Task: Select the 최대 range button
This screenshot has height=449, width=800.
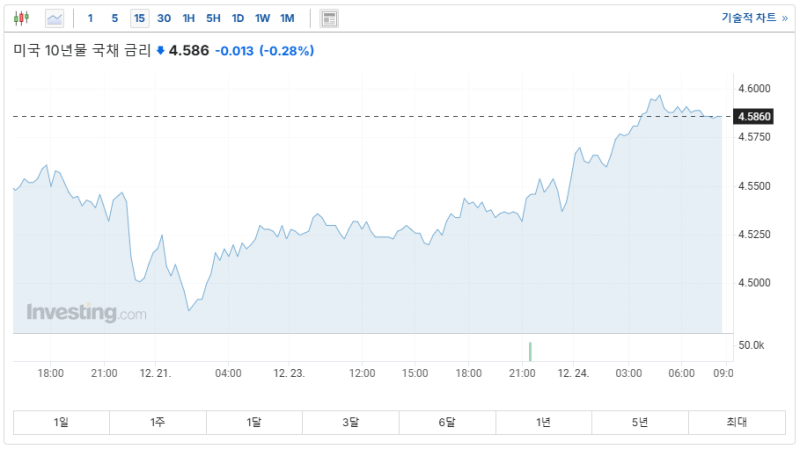Action: (736, 422)
